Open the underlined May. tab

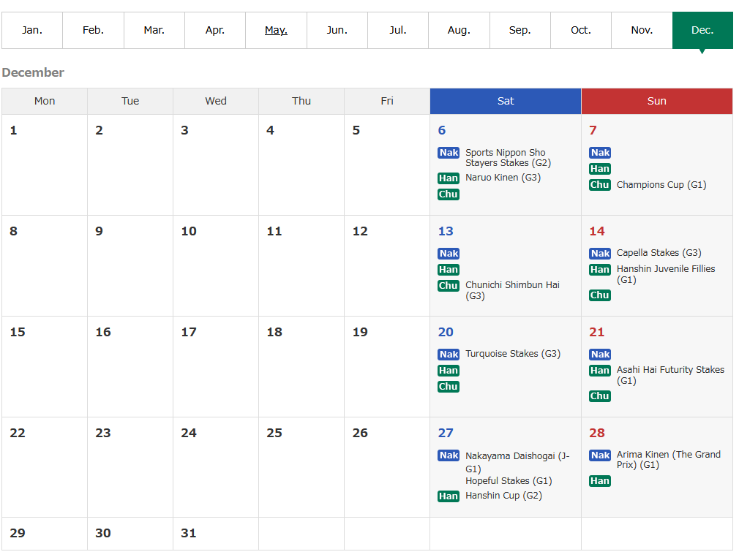(276, 30)
